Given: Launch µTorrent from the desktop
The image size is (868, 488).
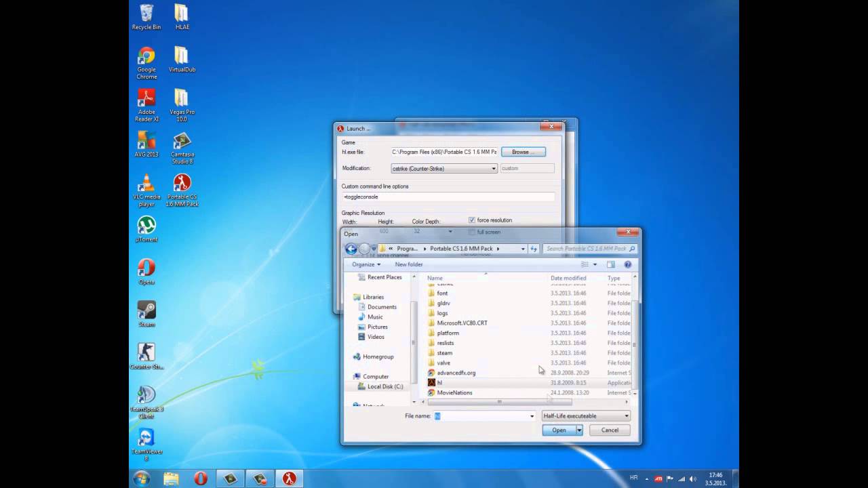Looking at the screenshot, I should coord(146,229).
